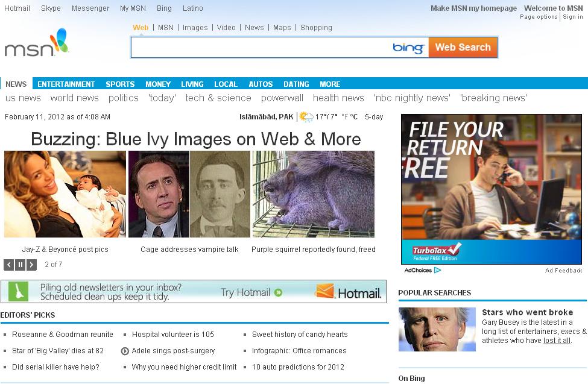Click the MSN butterfly logo
588x384 pixels.
click(36, 43)
